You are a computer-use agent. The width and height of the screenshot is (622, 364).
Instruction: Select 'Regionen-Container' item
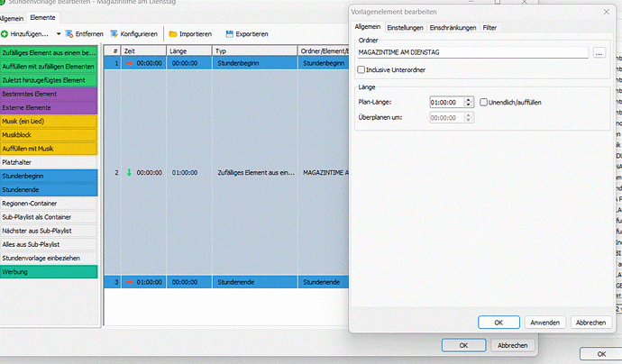tap(49, 204)
